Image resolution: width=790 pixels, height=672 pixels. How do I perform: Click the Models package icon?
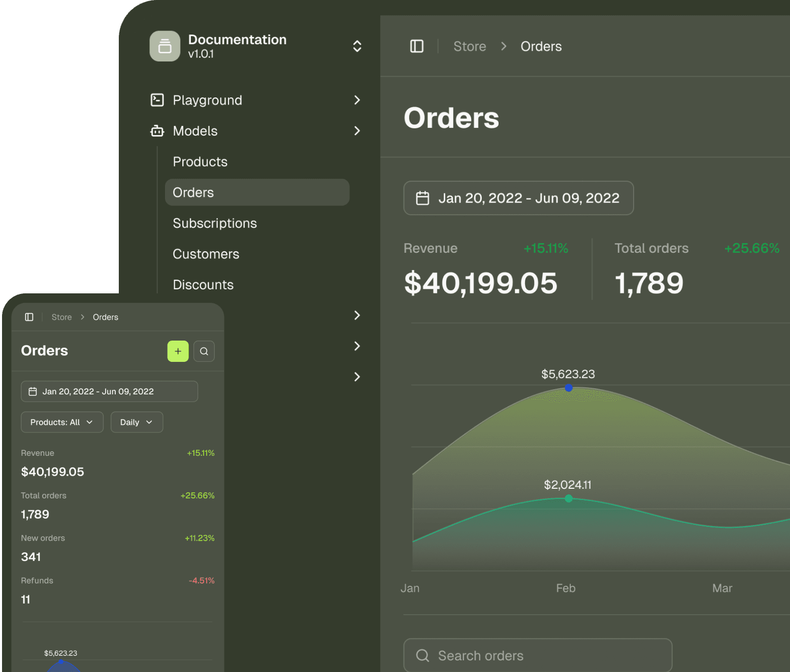pyautogui.click(x=156, y=131)
